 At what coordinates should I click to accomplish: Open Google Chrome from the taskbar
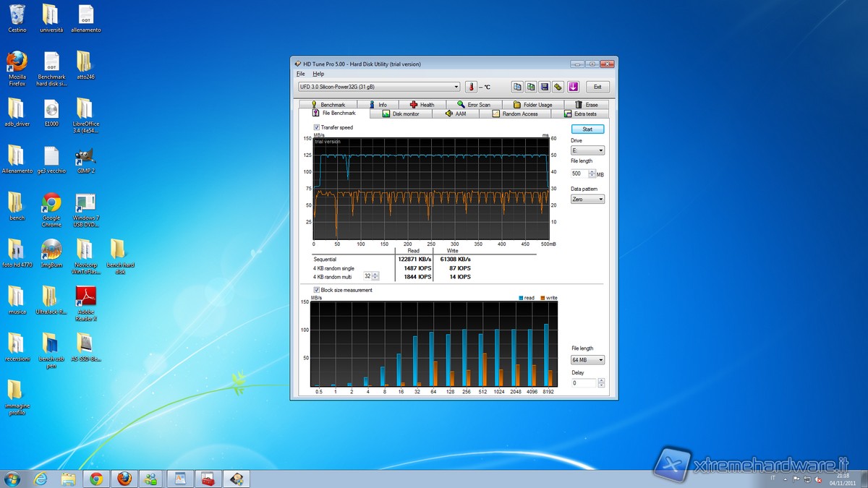(x=96, y=479)
